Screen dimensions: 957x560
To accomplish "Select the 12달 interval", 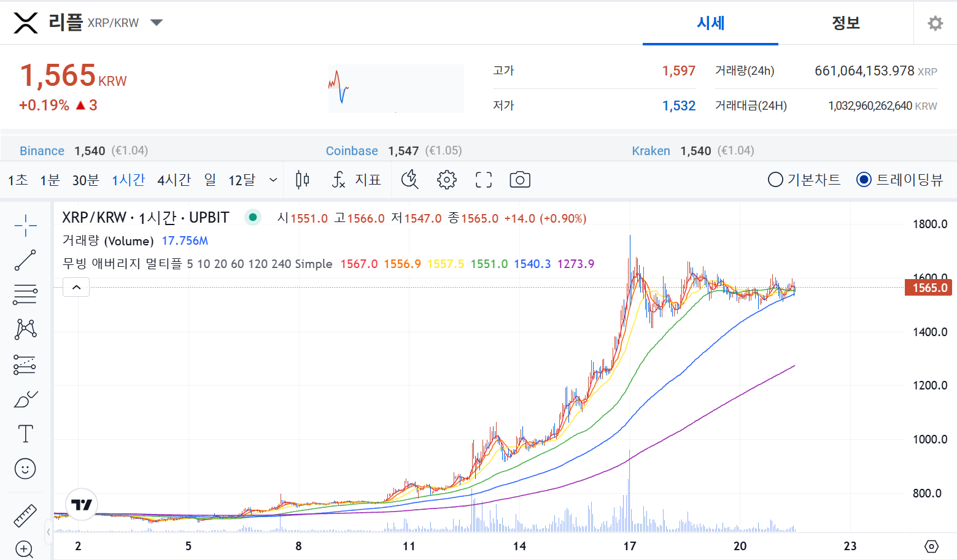I will [242, 180].
